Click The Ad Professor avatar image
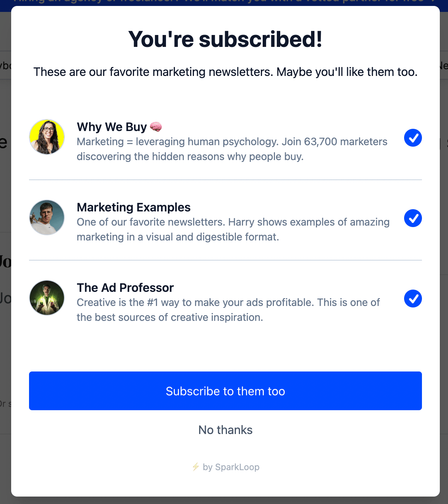Screen dimensions: 448x504 47,298
